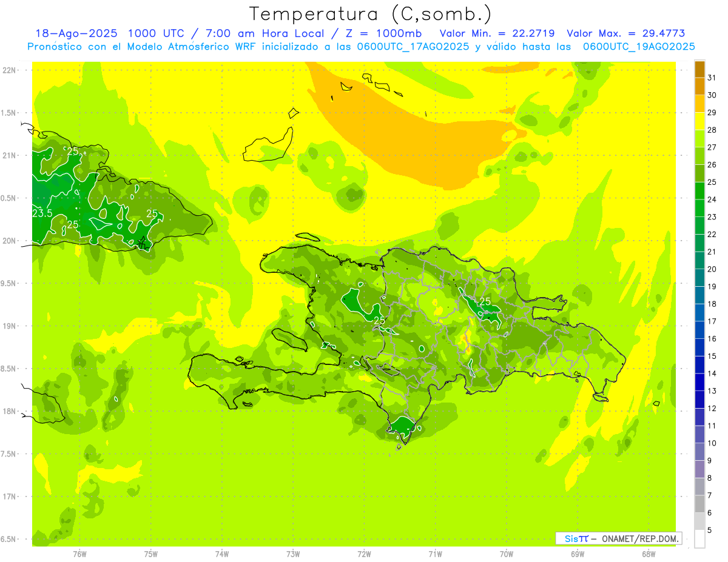
Task: Click the "17N" latitude axis label
Action: pyautogui.click(x=8, y=497)
